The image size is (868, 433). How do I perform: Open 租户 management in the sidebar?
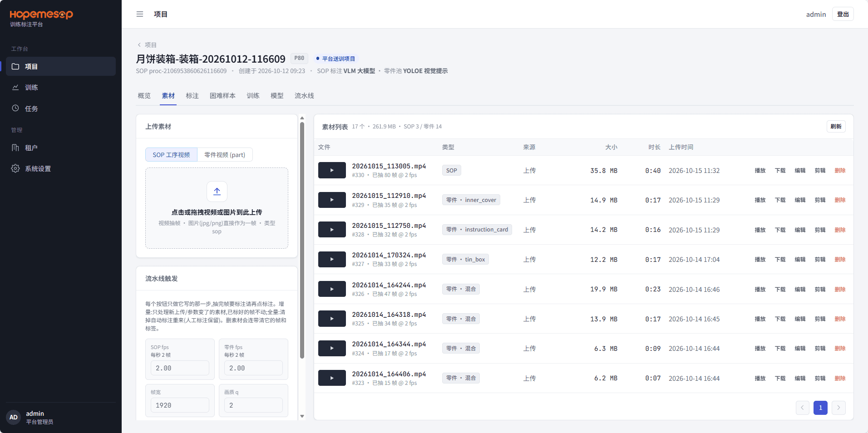(61, 148)
